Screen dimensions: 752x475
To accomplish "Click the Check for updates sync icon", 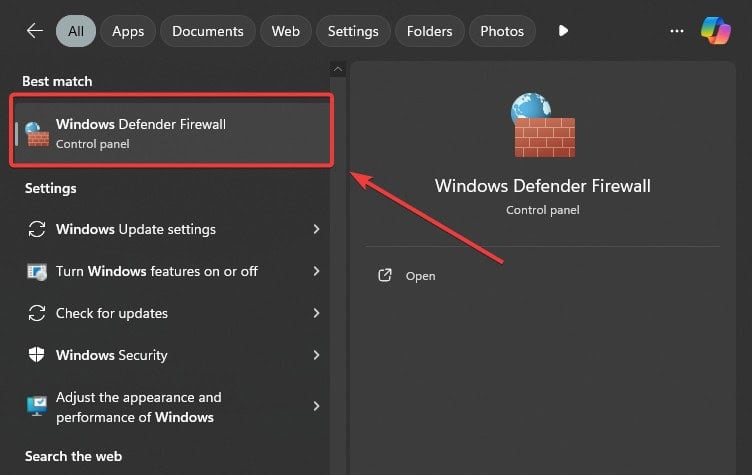I will [x=36, y=313].
